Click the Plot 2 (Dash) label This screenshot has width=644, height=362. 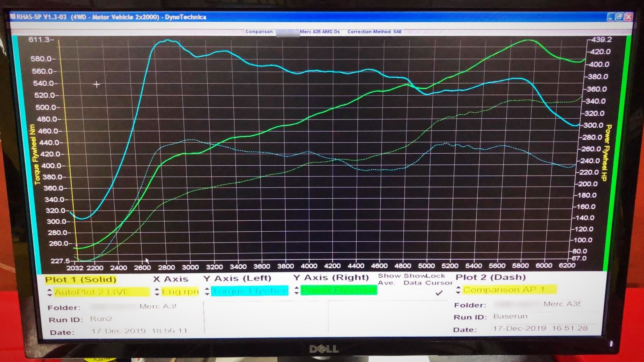(491, 277)
